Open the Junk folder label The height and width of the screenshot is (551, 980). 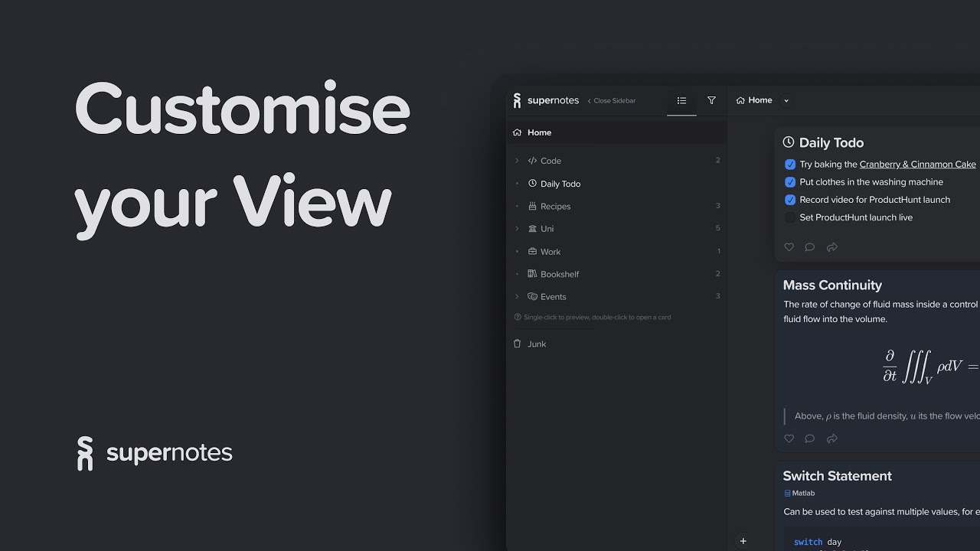pyautogui.click(x=537, y=344)
